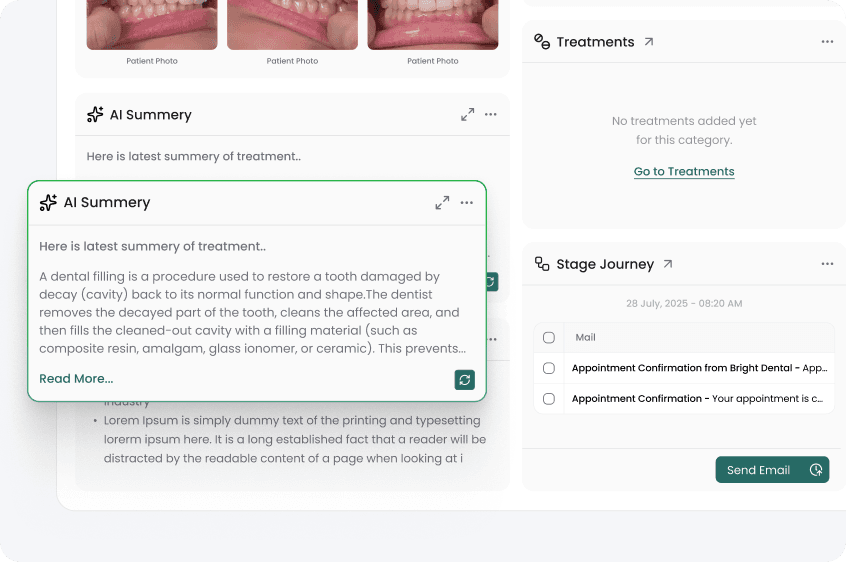Open the Stage Journey arrow link icon
Viewport: 846px width, 562px height.
point(668,264)
